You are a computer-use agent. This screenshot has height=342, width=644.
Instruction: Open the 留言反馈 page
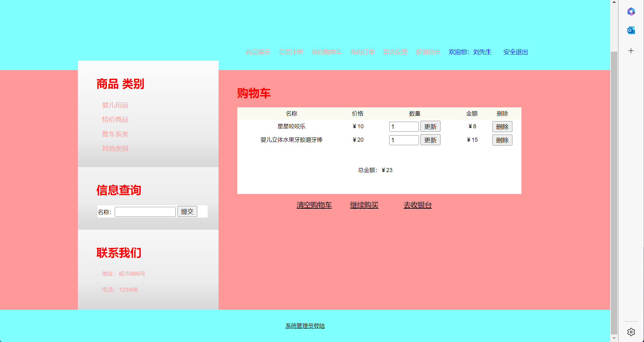coord(395,52)
